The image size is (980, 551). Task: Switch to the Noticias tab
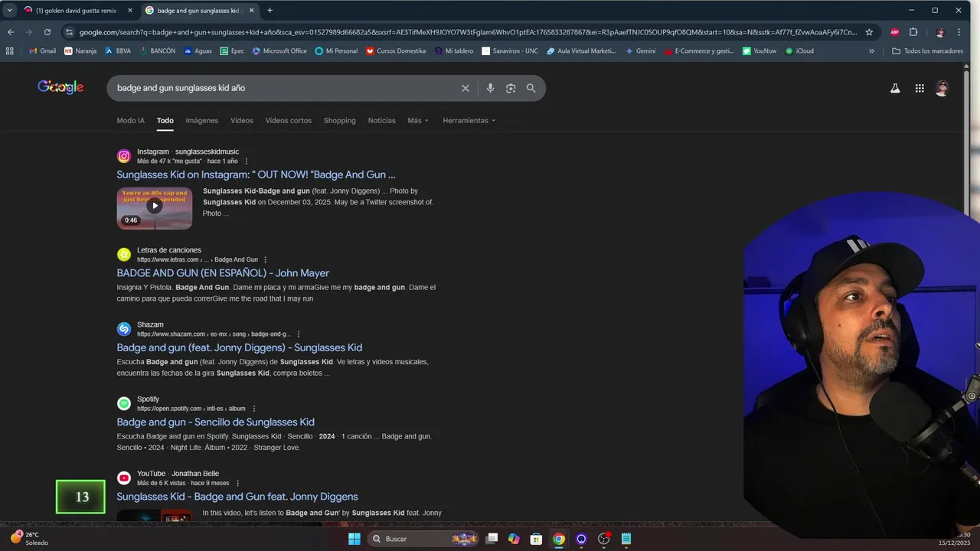[x=382, y=121]
